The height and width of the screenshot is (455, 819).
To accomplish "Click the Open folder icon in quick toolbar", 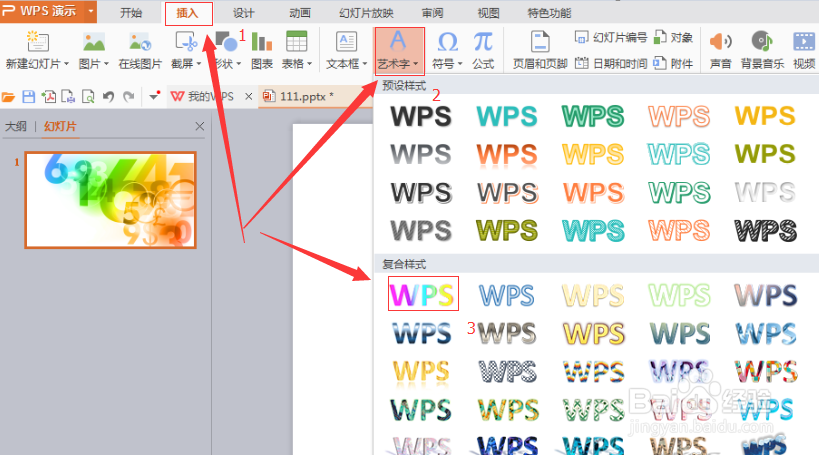I will coord(8,97).
